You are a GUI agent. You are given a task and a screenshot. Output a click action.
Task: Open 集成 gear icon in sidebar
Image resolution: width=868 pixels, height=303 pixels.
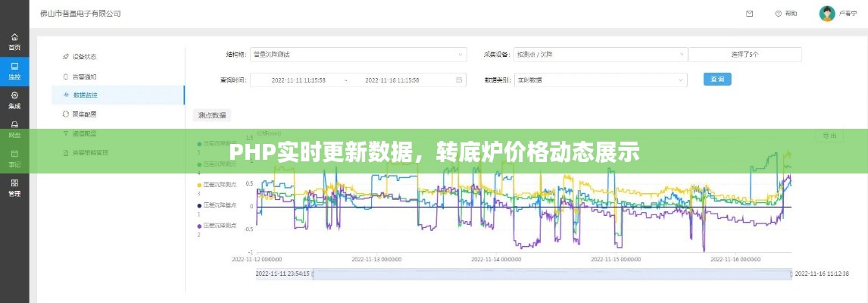pyautogui.click(x=14, y=99)
